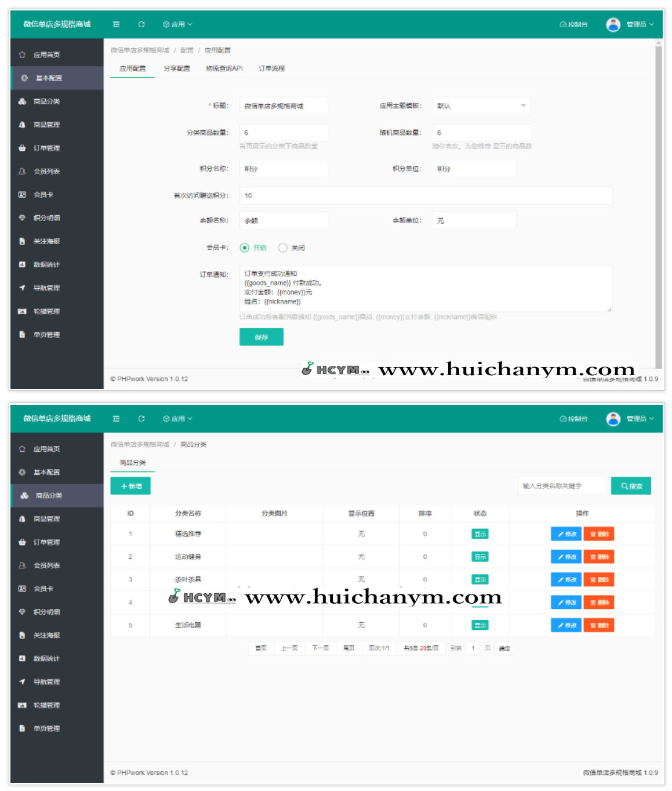The height and width of the screenshot is (791, 672).
Task: Toggle 显示 status for 运动健身 category
Action: coord(480,556)
